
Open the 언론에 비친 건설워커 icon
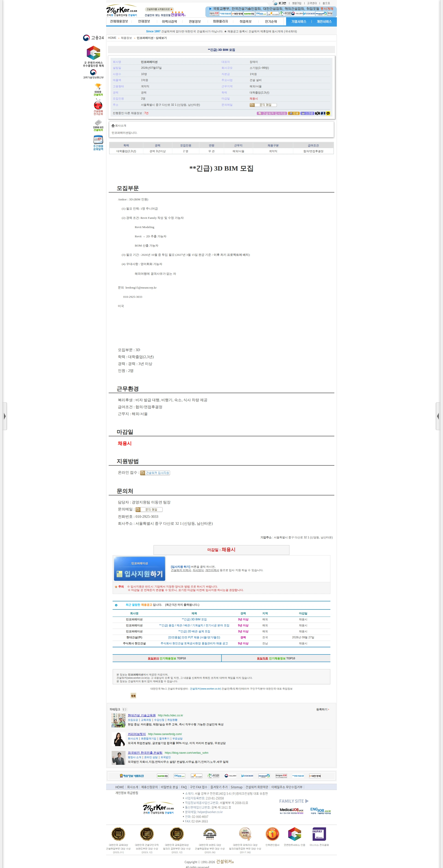click(x=98, y=125)
